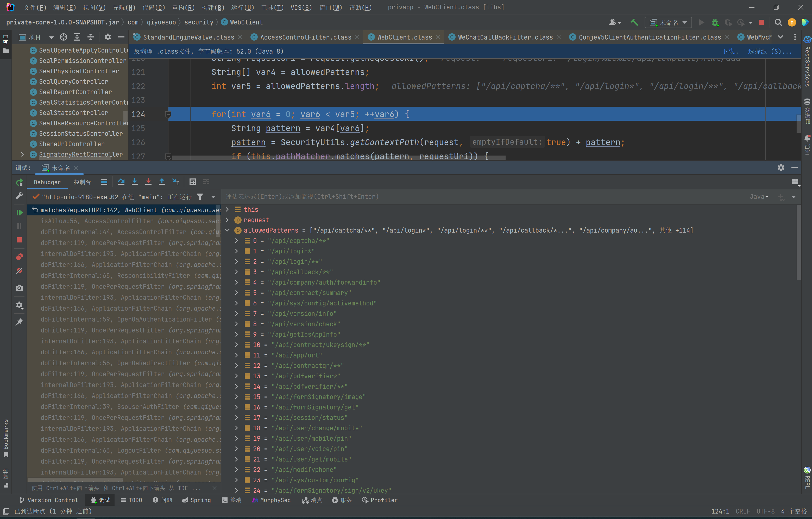Click the Run to Cursor icon
This screenshot has height=519, width=812.
[176, 182]
